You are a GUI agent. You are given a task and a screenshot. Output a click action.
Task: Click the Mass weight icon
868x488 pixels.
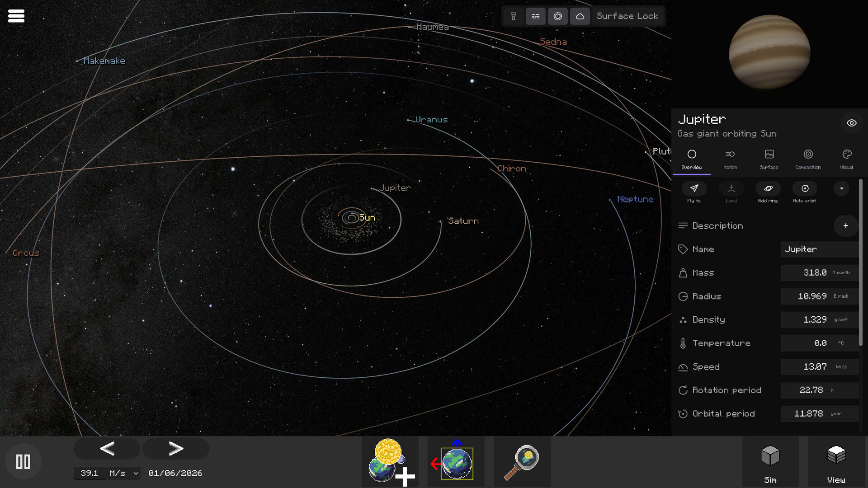pyautogui.click(x=683, y=273)
